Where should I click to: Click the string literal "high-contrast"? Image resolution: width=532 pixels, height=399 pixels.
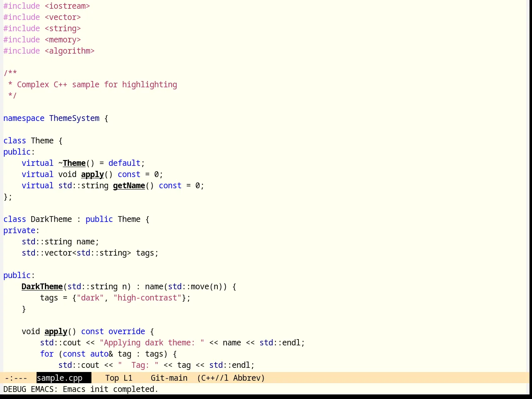coord(147,298)
